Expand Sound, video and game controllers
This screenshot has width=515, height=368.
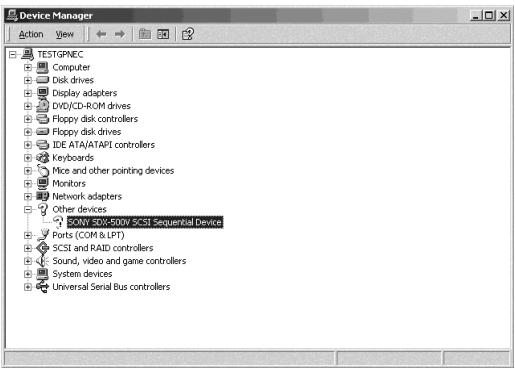point(28,261)
